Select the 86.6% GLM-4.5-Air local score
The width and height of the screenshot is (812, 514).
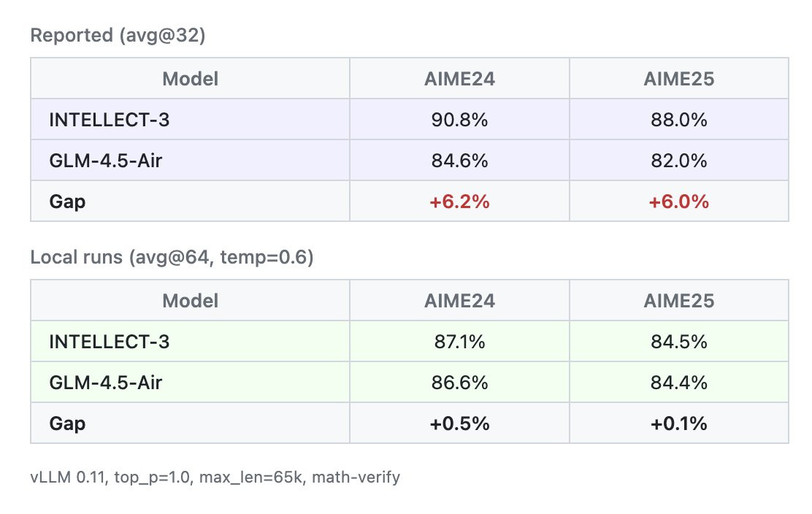click(x=459, y=382)
